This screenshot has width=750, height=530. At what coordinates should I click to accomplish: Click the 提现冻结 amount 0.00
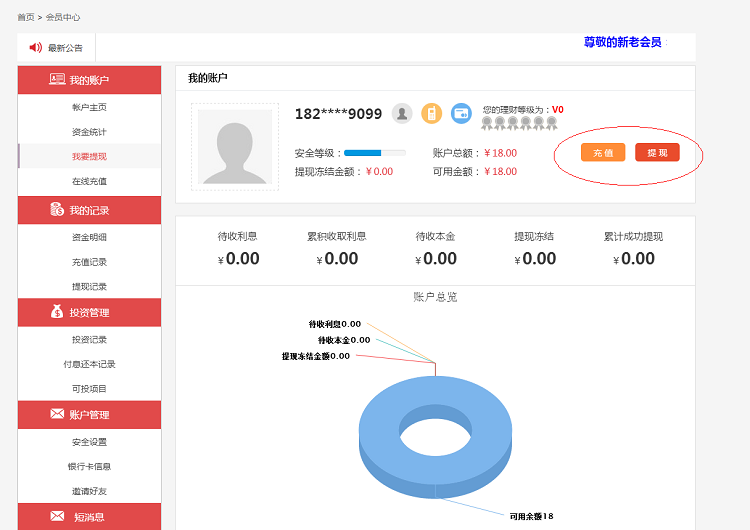coord(539,259)
